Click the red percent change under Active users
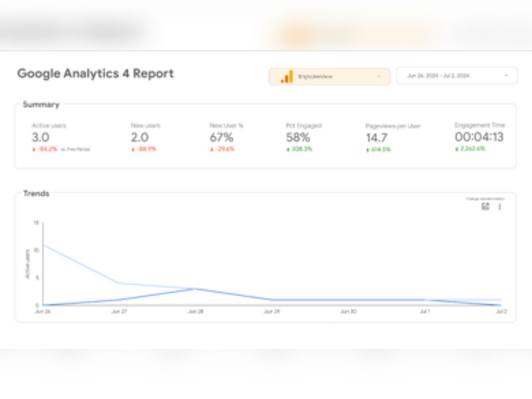 point(45,149)
